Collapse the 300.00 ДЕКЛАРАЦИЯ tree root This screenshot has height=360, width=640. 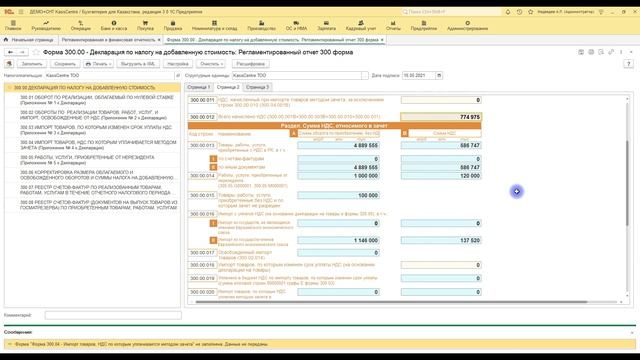tap(9, 88)
